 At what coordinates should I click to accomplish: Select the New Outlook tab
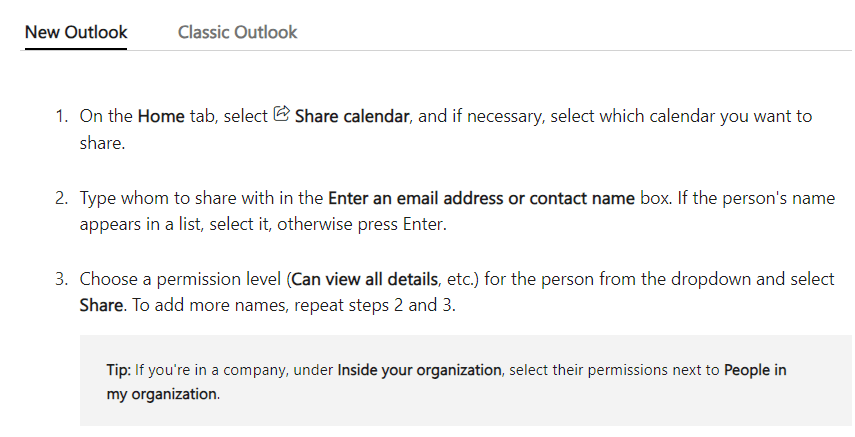[x=76, y=32]
